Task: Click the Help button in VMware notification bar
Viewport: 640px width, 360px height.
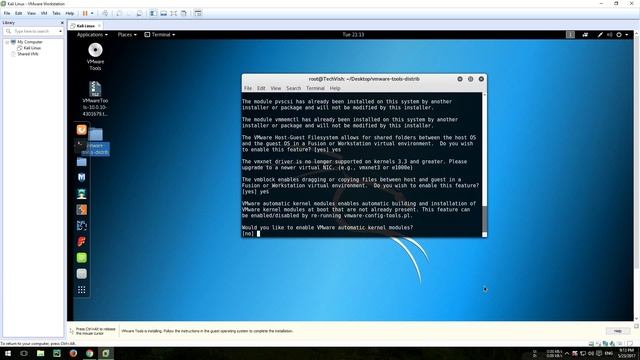Action: [618, 331]
